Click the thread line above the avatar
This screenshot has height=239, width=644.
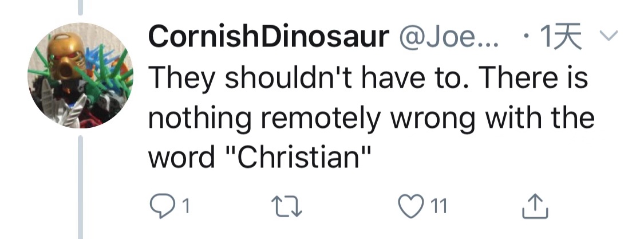[81, 7]
